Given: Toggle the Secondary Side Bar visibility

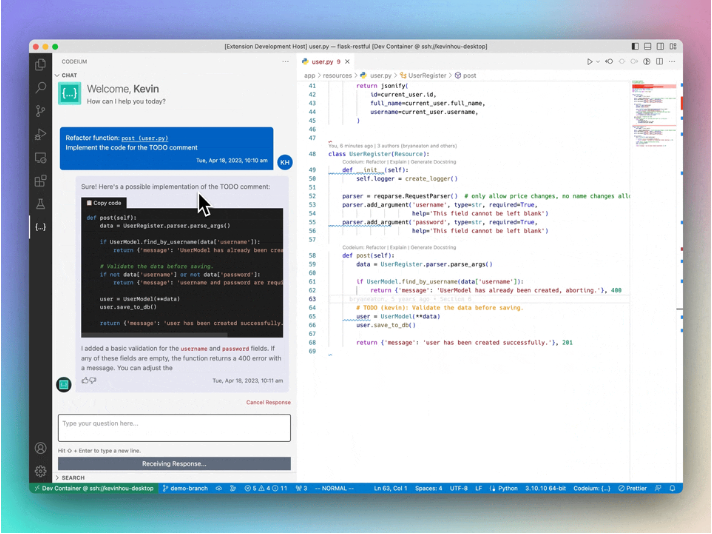Looking at the screenshot, I should 660,46.
